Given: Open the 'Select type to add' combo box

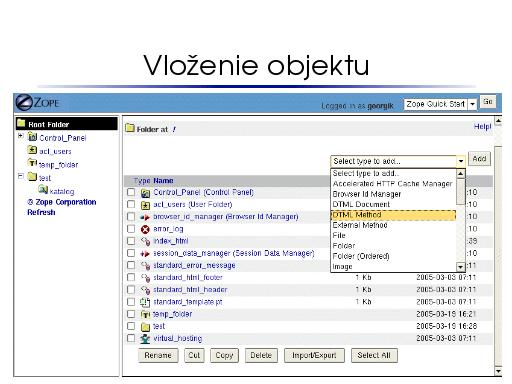Looking at the screenshot, I should tap(398, 161).
